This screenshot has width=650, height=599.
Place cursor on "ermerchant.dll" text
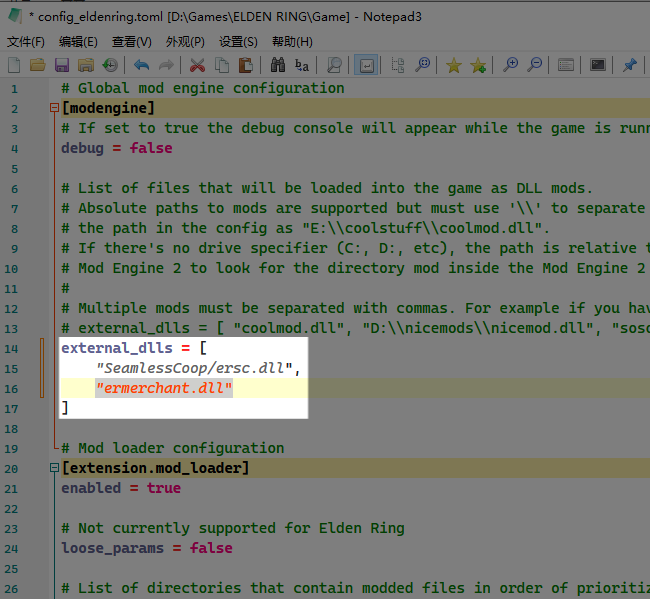[164, 388]
